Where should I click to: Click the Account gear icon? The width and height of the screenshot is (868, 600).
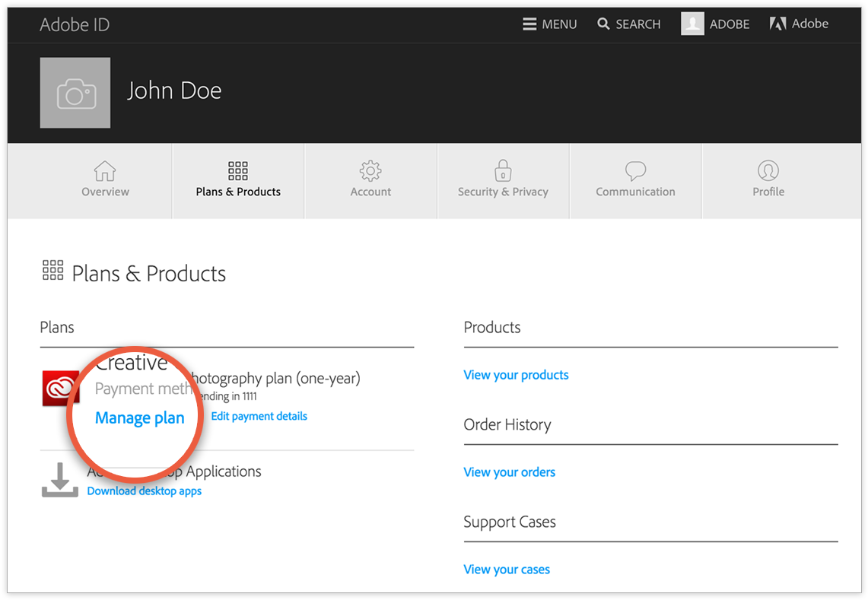pos(370,171)
